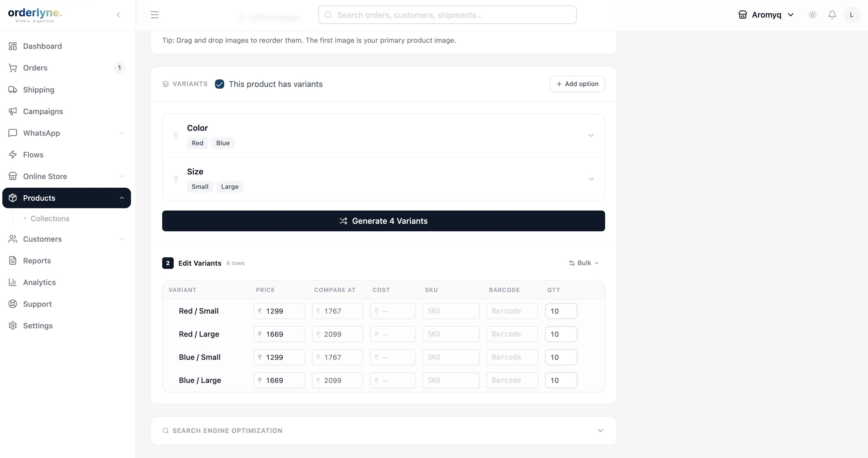Click Red / Large compare at field
Screen dimensions: 868x458
pos(338,334)
